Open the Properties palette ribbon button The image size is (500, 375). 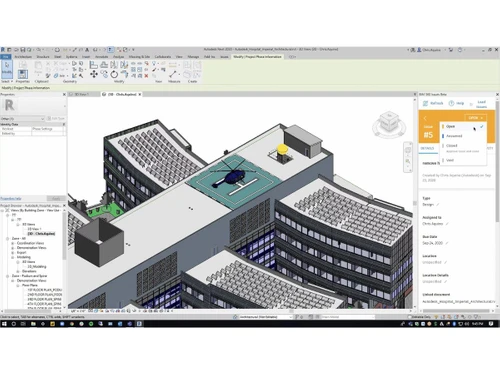(23, 74)
